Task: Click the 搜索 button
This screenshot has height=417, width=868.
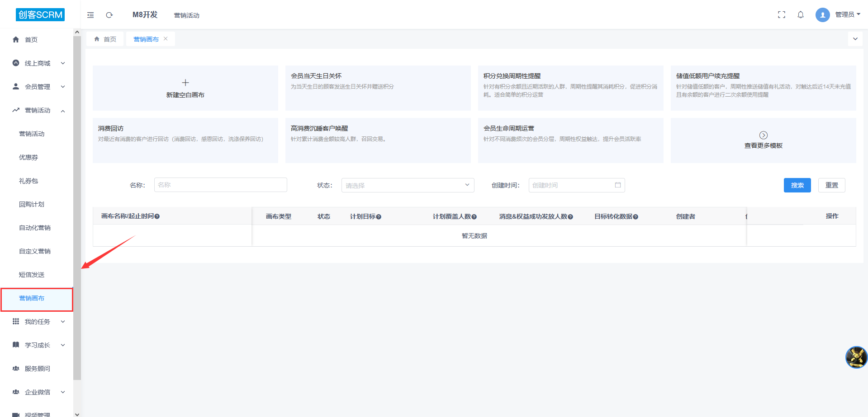Action: pos(797,185)
